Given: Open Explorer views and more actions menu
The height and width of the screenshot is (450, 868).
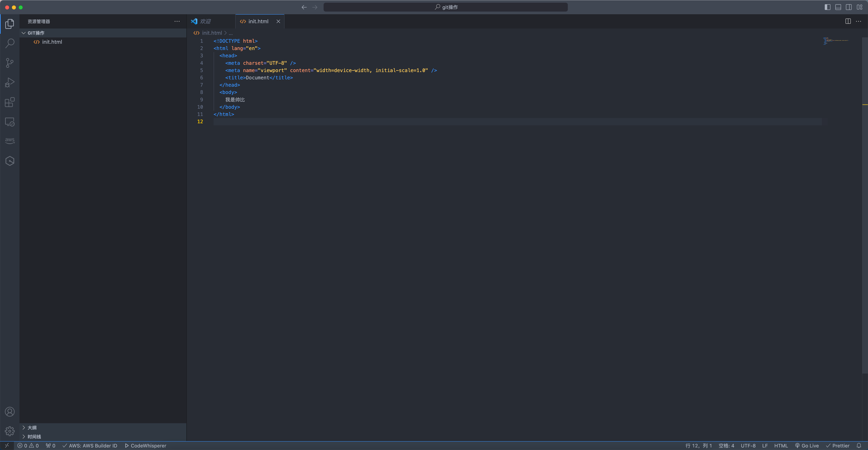Looking at the screenshot, I should click(177, 21).
